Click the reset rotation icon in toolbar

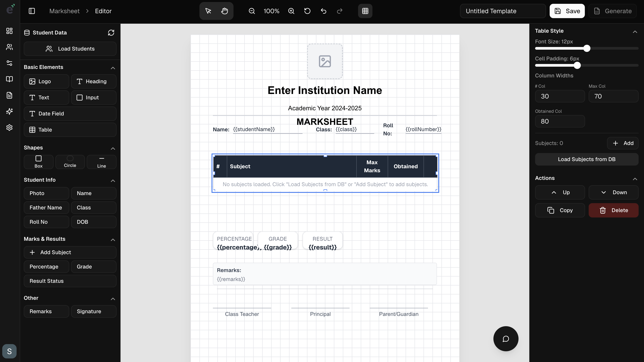(x=307, y=11)
